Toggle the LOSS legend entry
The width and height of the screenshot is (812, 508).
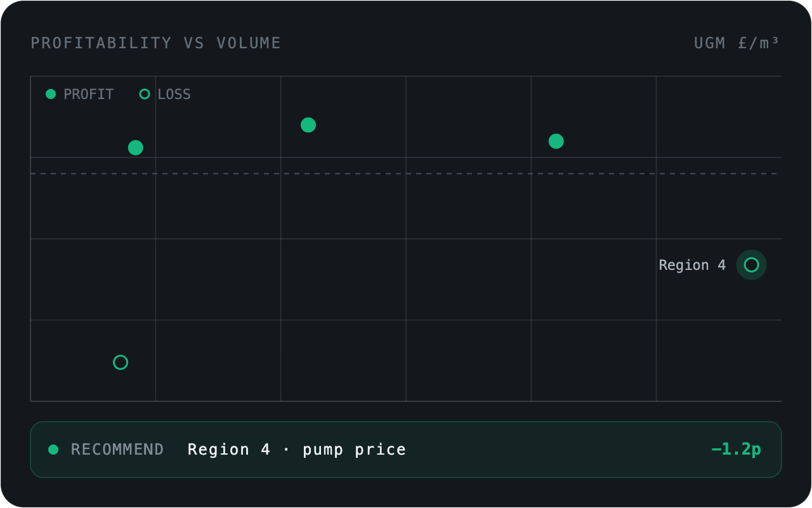tap(165, 95)
